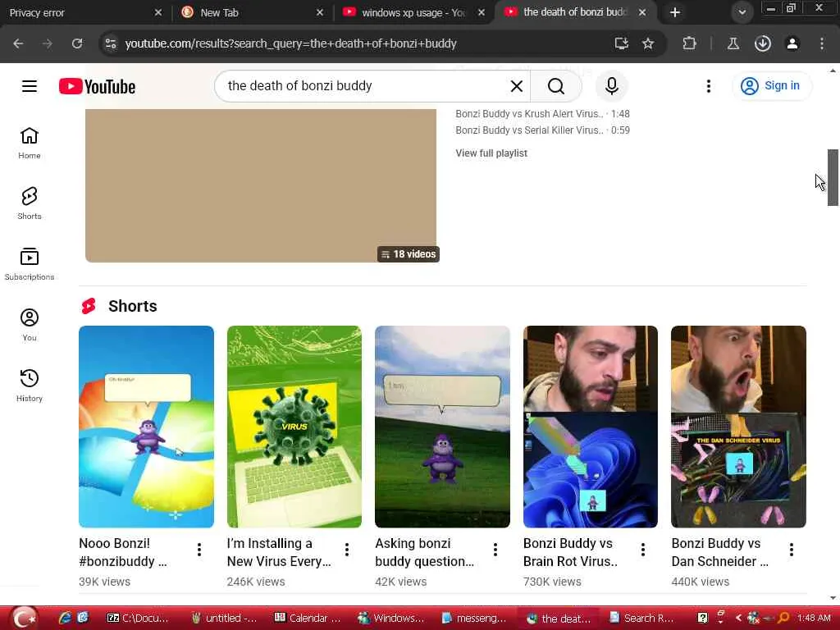Run the search with the magnifier button
This screenshot has width=840, height=630.
coord(556,85)
